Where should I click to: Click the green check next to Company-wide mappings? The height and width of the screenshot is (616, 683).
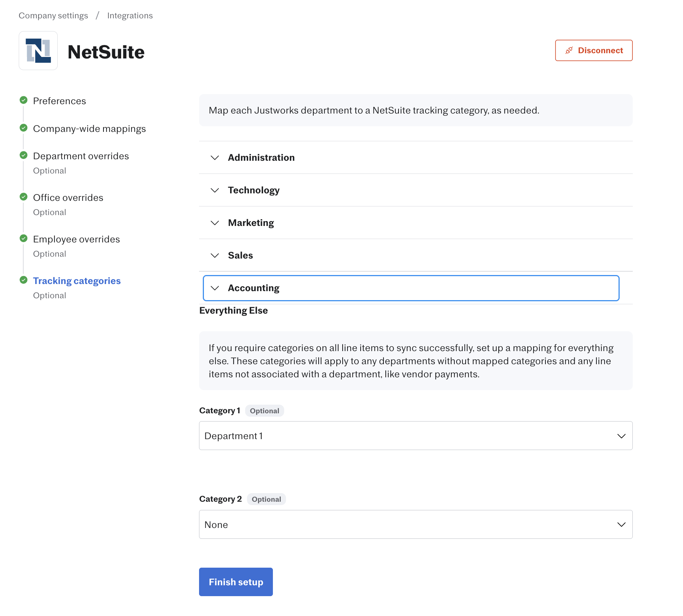coord(24,128)
